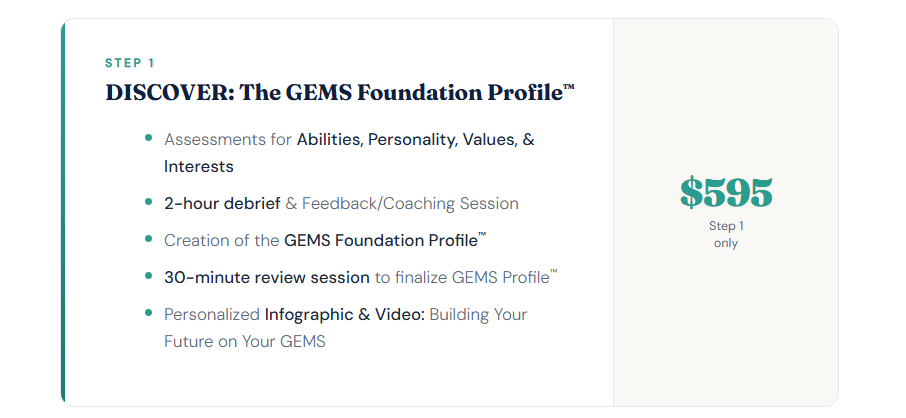Click the "& Feedback/Coaching Session" text
906x418 pixels.
(402, 203)
